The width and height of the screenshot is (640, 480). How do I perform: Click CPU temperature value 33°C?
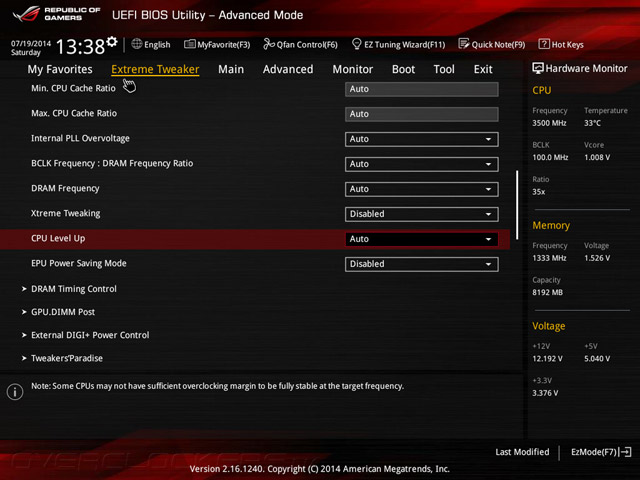tap(592, 123)
